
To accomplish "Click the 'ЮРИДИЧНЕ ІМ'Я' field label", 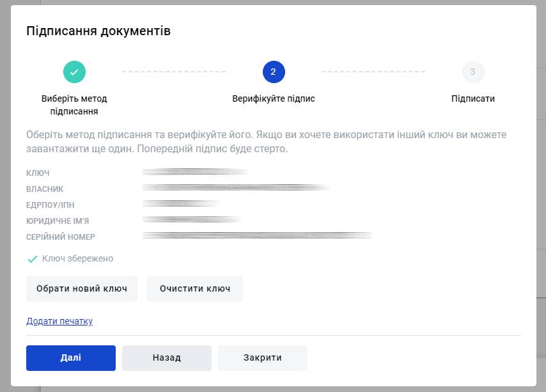I will (57, 221).
